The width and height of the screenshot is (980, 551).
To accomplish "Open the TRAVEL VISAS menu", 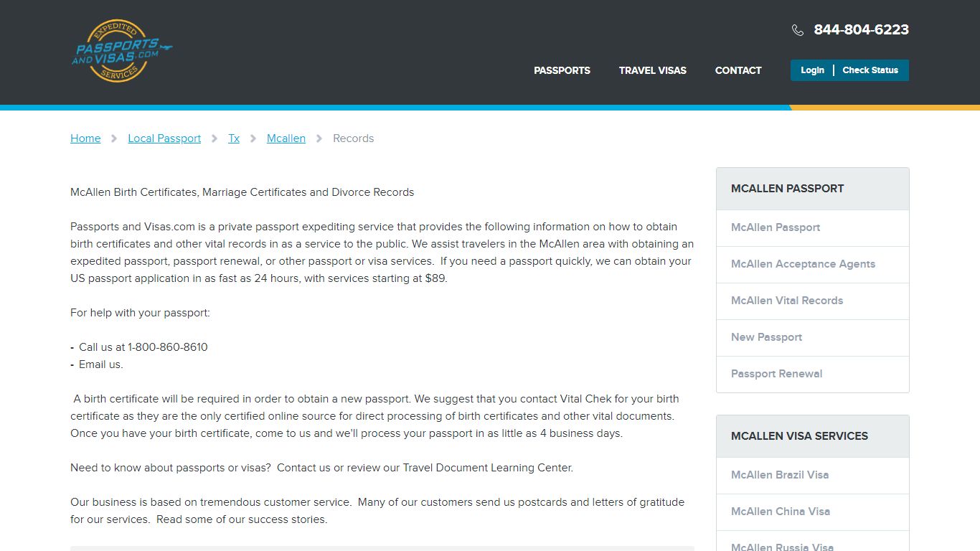I will pos(653,70).
